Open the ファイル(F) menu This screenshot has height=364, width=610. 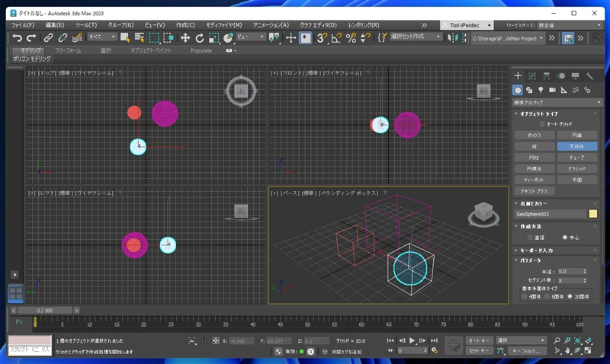23,25
